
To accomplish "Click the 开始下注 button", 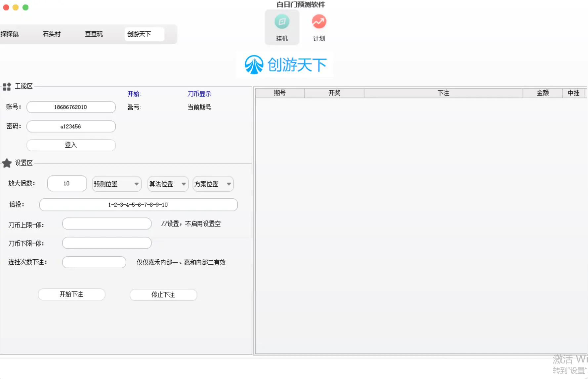I will coord(71,294).
